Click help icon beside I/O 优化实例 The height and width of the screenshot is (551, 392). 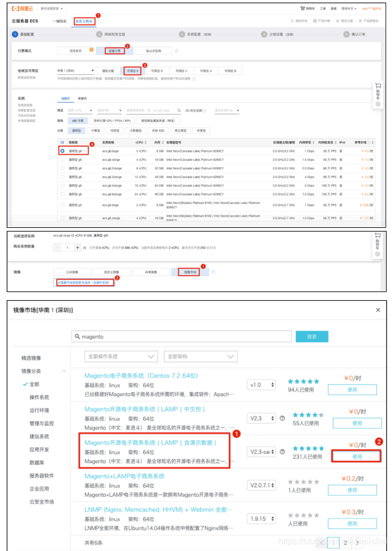pos(205,111)
